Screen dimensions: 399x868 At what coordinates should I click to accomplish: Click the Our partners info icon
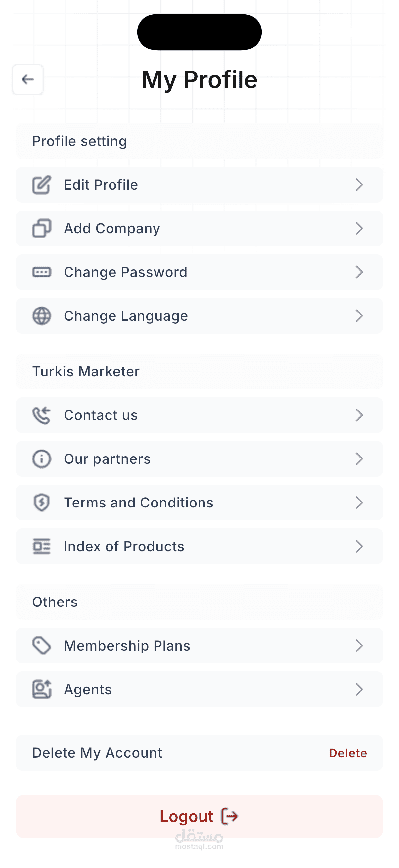coord(41,458)
